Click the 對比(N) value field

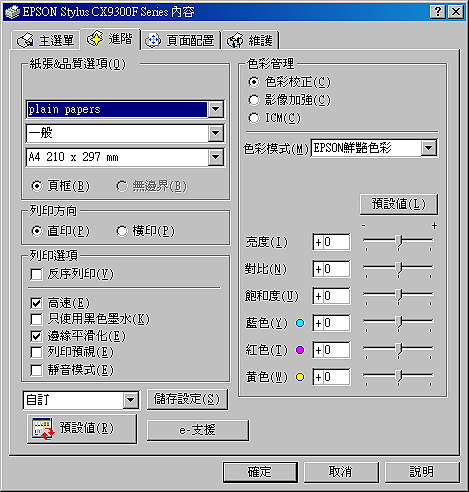tap(332, 269)
